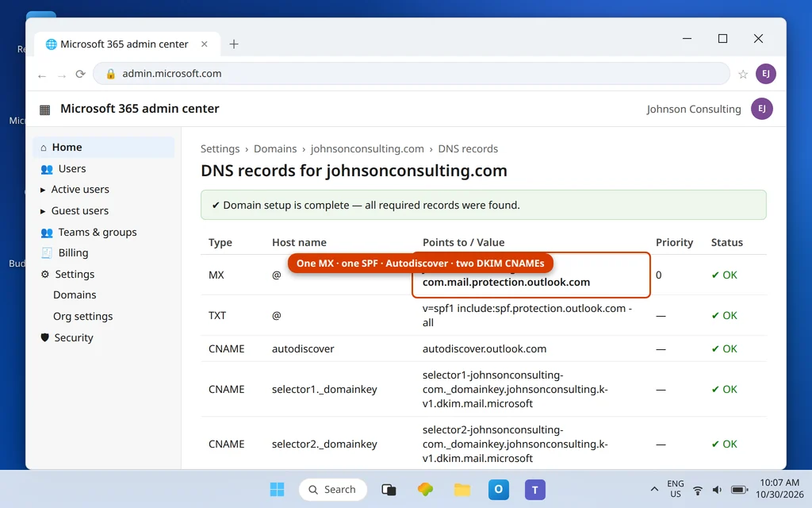
Task: Click the Settings gear icon
Action: pyautogui.click(x=45, y=274)
